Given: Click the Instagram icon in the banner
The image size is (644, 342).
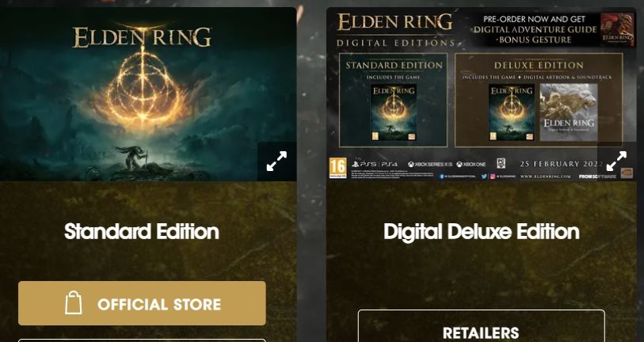Looking at the screenshot, I should pyautogui.click(x=493, y=176).
